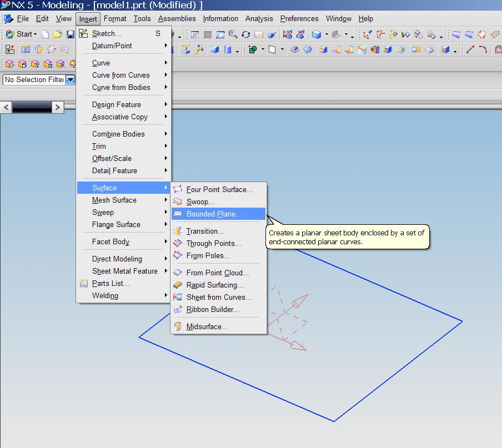
Task: Click the Ribbon Builder icon
Action: [178, 309]
